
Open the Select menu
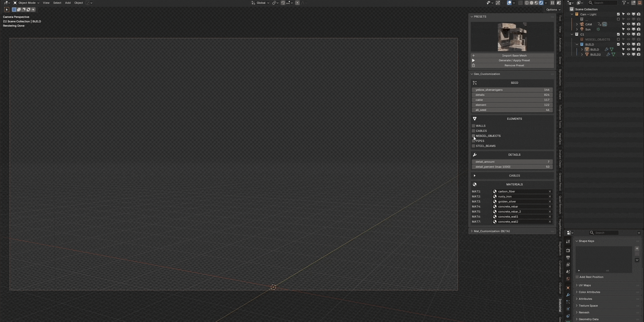click(57, 3)
